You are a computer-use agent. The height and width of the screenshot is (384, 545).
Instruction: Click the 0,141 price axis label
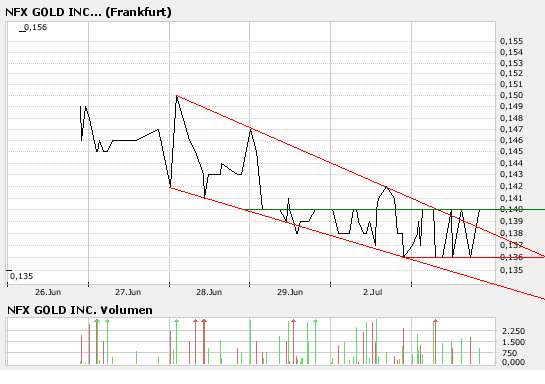click(511, 198)
